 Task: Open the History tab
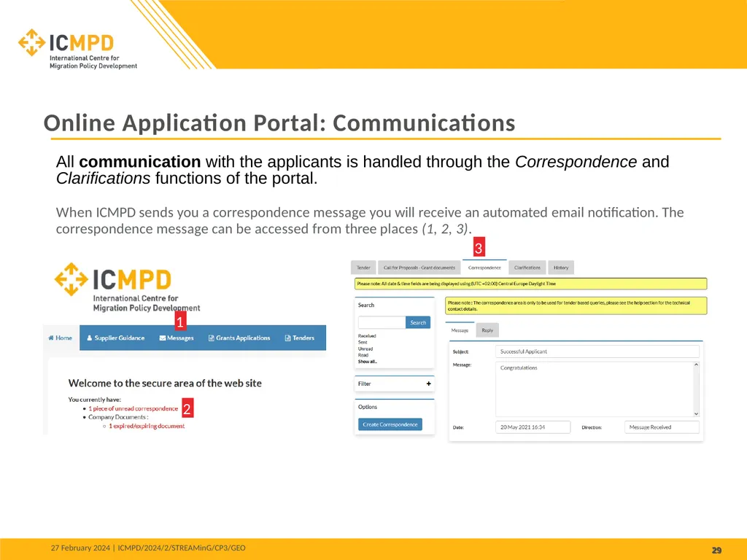561,268
